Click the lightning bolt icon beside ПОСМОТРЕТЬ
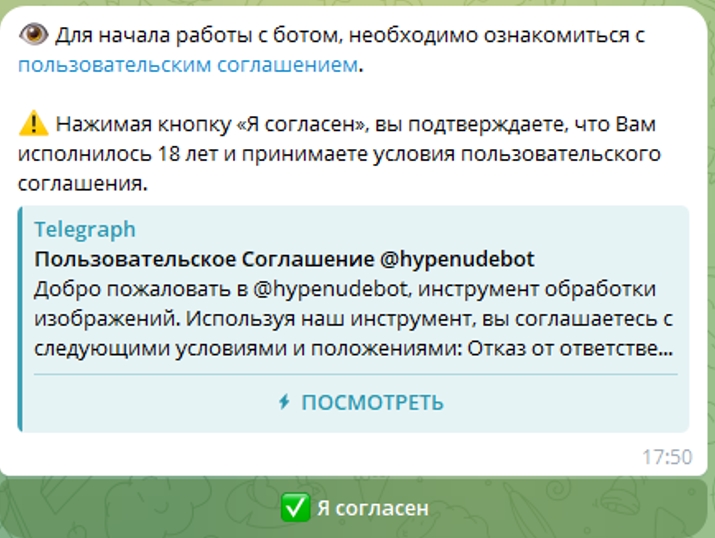 pyautogui.click(x=285, y=402)
